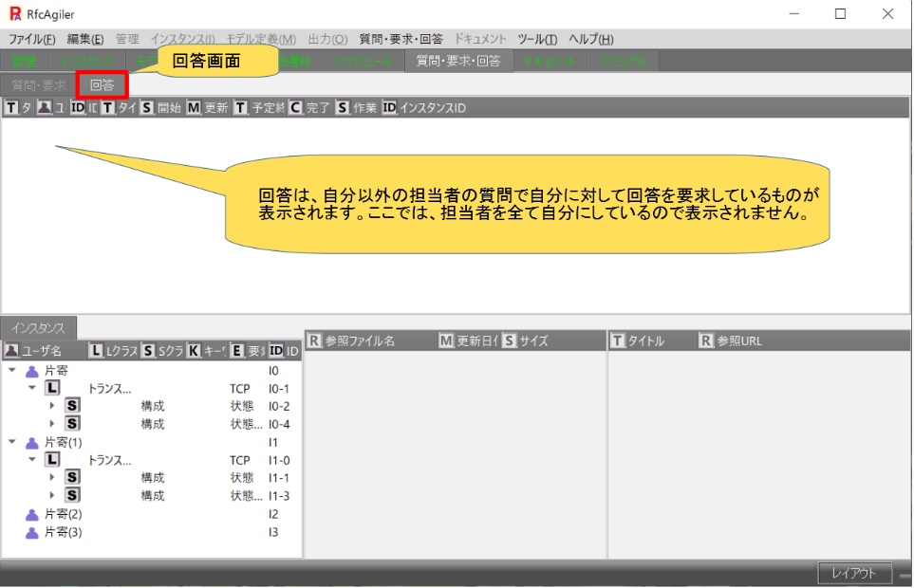Click the user icon next to 片寄(3)
Viewport: 914px width, 588px height.
pyautogui.click(x=32, y=532)
